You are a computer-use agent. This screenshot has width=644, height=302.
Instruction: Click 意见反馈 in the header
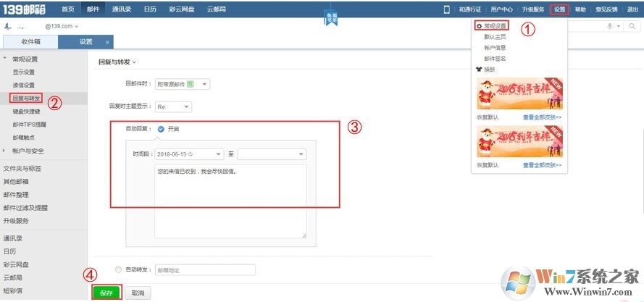click(606, 9)
